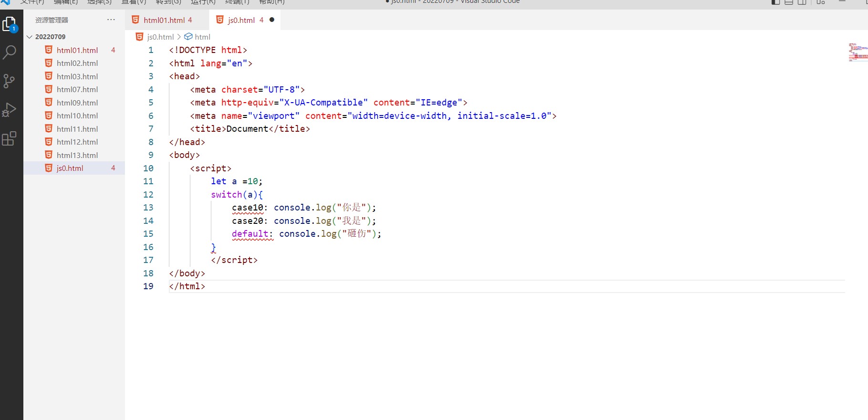Open the Extensions view
868x420 pixels.
pyautogui.click(x=9, y=138)
